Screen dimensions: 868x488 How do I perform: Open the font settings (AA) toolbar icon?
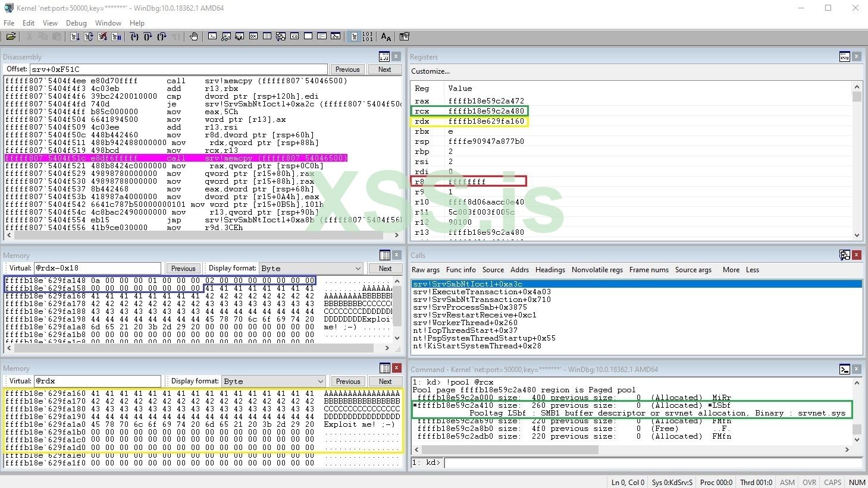click(x=386, y=36)
